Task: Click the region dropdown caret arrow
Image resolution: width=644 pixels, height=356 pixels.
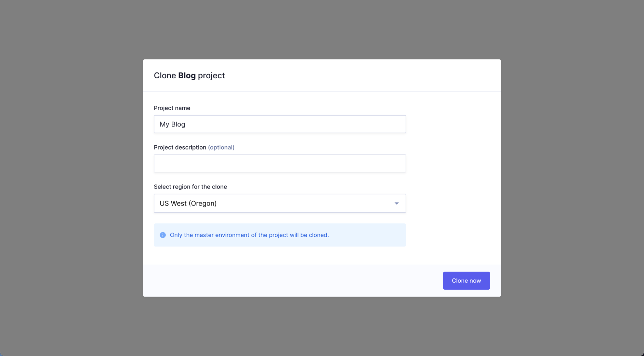Action: pos(397,203)
